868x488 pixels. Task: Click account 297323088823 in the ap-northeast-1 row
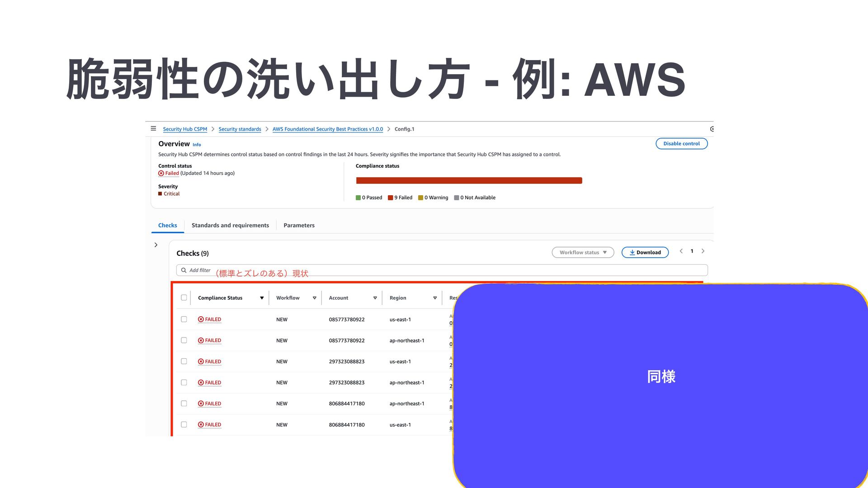coord(347,383)
